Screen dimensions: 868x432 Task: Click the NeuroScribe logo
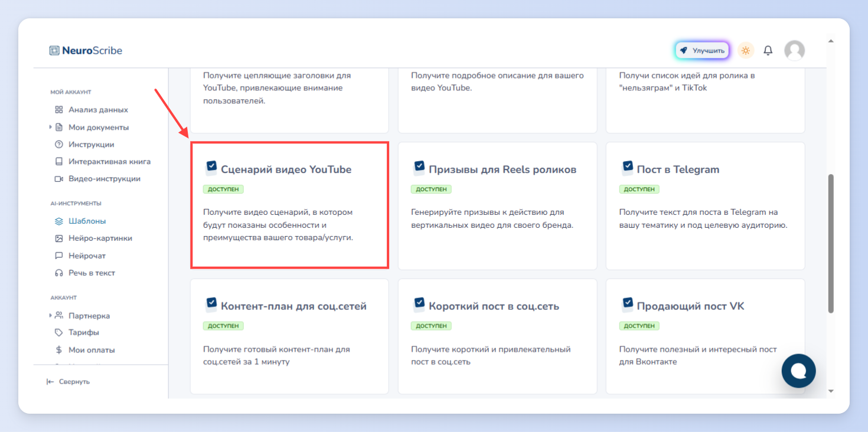pos(86,51)
